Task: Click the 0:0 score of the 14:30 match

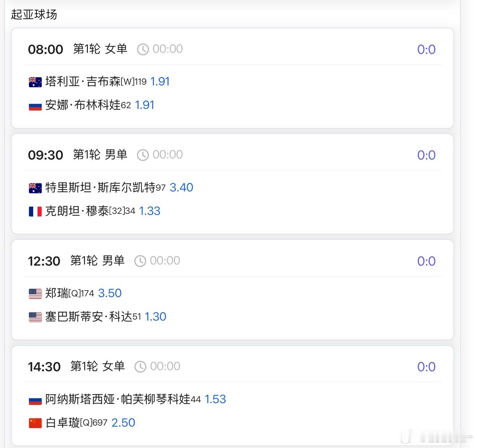Action: (426, 367)
